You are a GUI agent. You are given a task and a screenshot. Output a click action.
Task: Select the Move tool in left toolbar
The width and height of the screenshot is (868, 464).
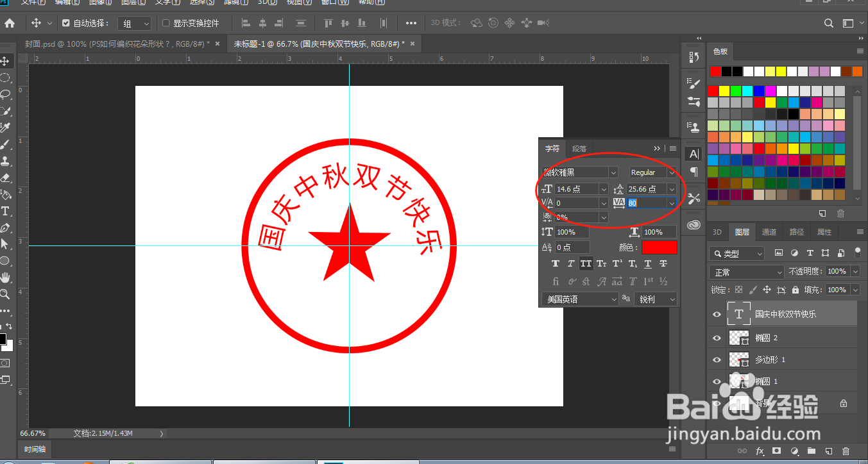coord(5,61)
